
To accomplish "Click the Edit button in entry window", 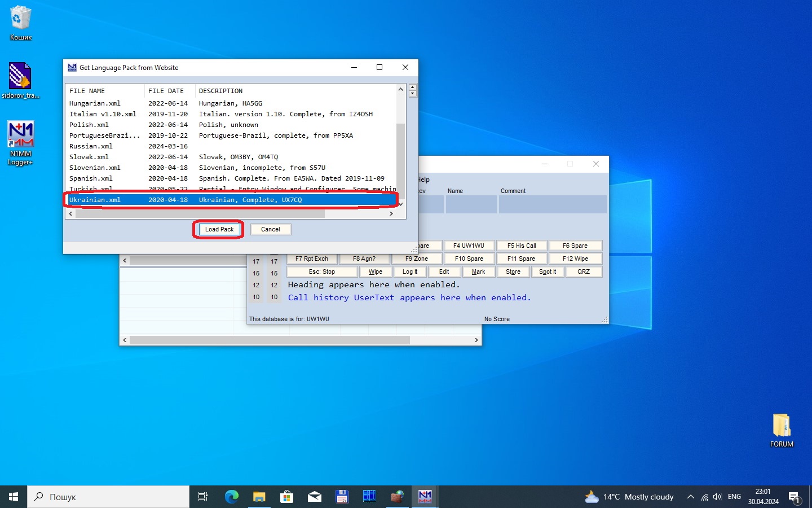I will 444,271.
